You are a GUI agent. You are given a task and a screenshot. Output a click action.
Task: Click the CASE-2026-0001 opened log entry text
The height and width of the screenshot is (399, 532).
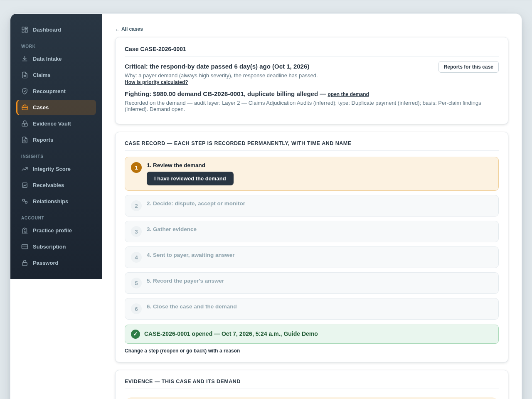pos(231,334)
